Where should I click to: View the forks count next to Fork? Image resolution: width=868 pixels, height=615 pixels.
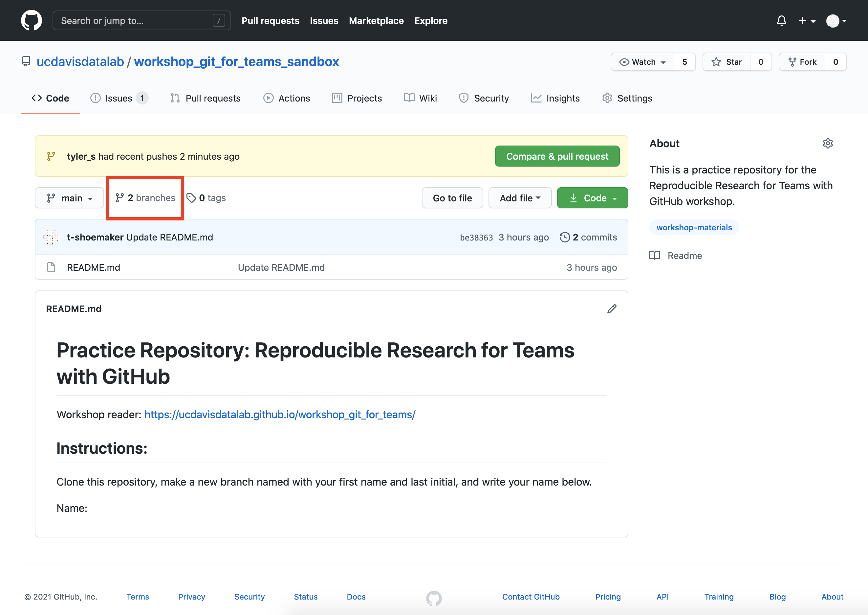click(835, 62)
